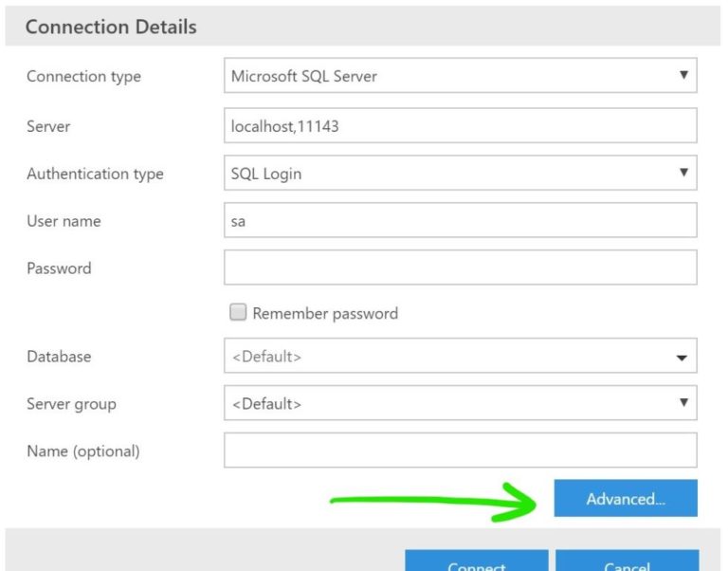The width and height of the screenshot is (728, 571).
Task: Click the 'Authentication type' field label
Action: coord(95,174)
